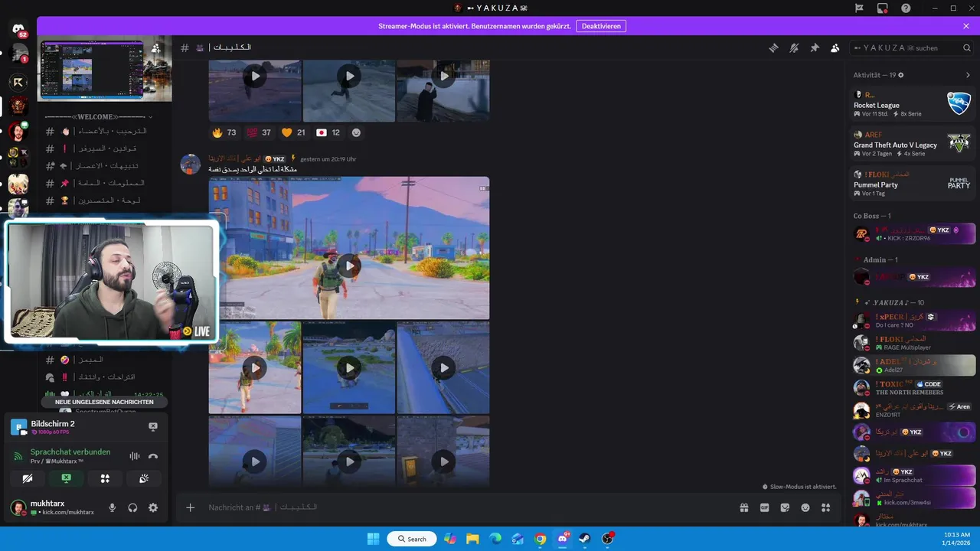
Task: Open member ! TOXIC with CODE tag
Action: click(x=913, y=388)
